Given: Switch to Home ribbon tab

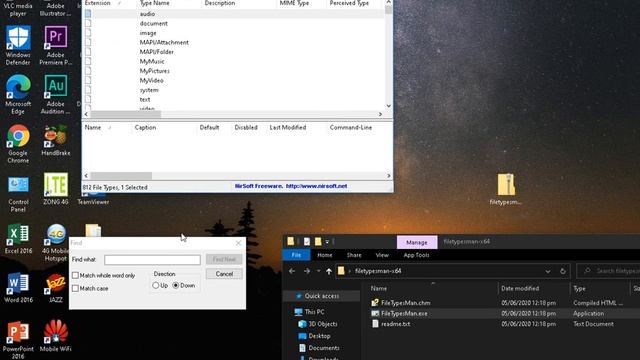Looking at the screenshot, I should tap(324, 255).
